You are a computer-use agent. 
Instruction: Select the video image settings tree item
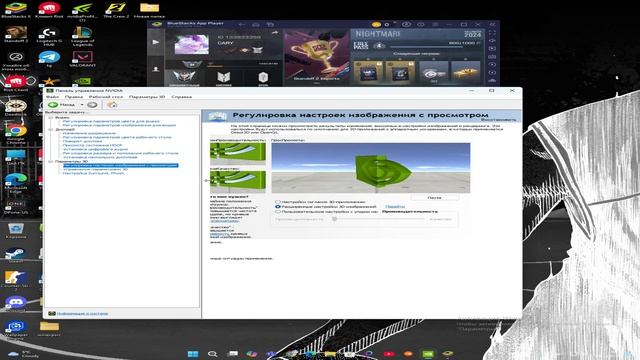click(x=119, y=125)
